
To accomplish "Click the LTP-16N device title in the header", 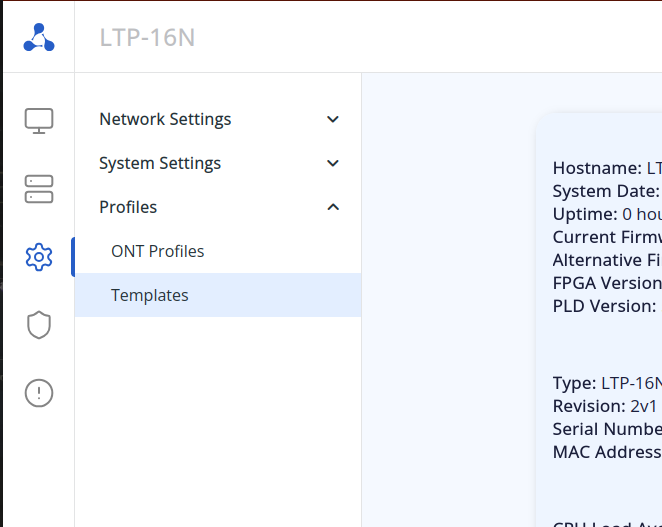I will 147,38.
